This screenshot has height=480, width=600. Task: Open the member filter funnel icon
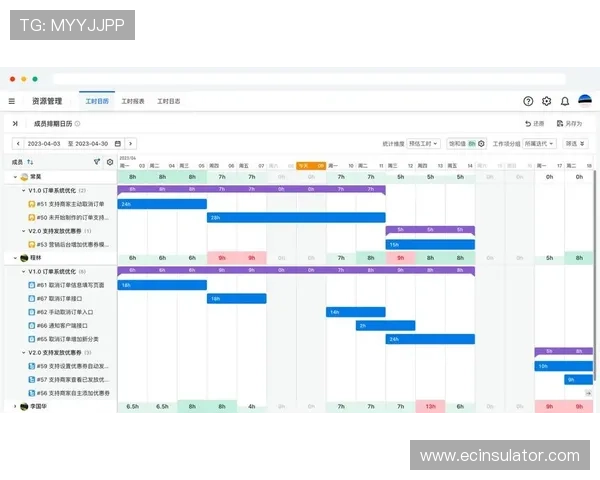point(97,162)
